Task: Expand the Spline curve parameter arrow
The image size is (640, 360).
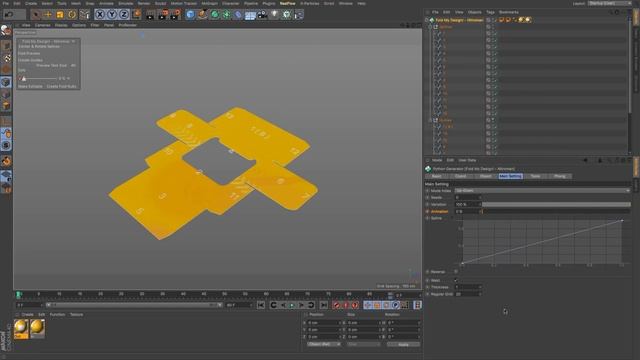Action: 452,218
